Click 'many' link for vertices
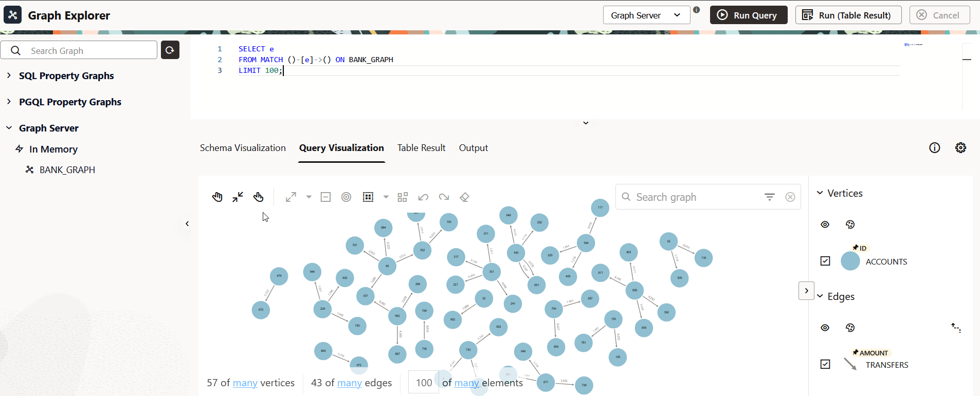Screen dimensions: 980x396 point(245,383)
